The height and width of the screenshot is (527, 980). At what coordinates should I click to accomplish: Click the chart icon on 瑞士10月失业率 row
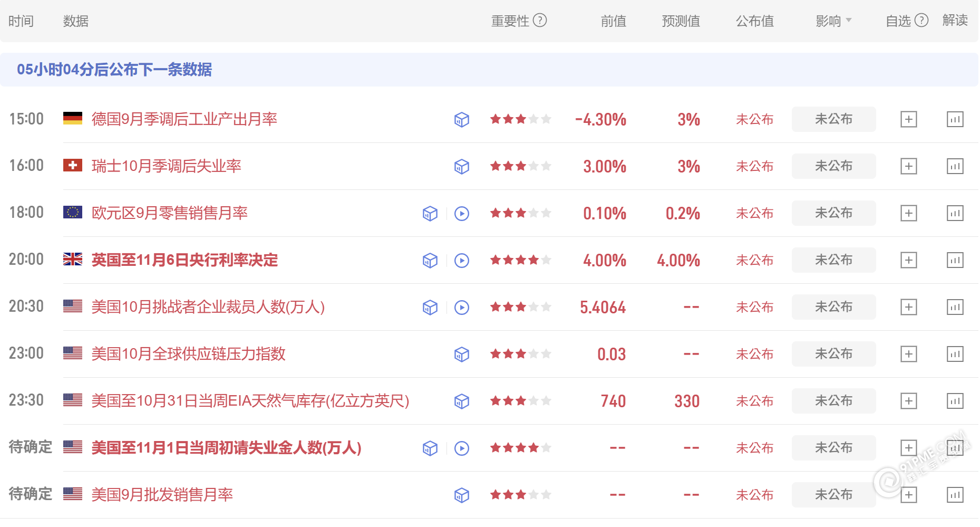click(955, 166)
